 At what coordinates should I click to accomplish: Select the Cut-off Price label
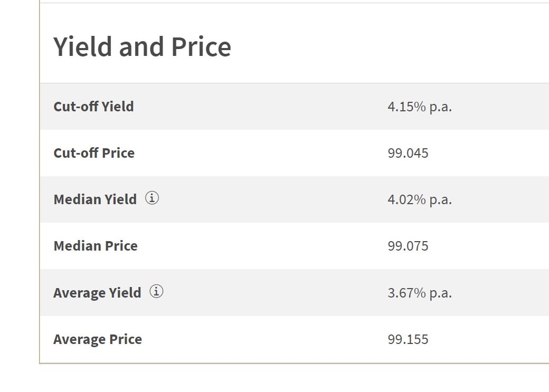(94, 153)
